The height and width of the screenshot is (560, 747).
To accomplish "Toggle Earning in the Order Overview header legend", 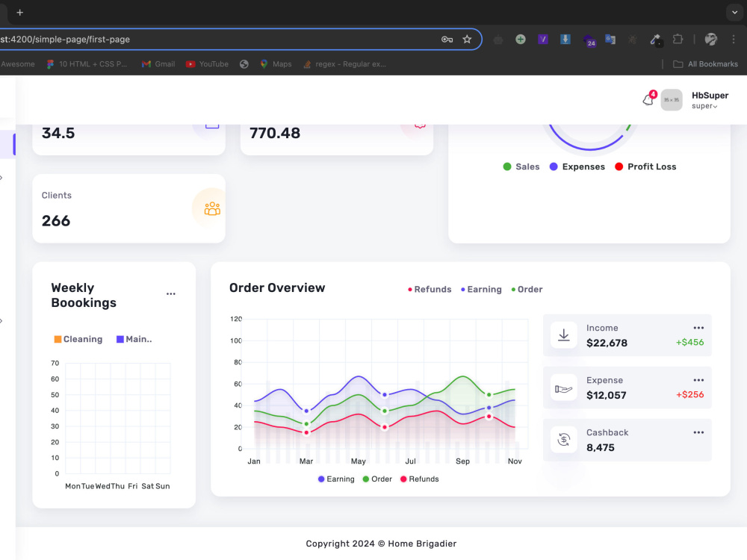I will 481,289.
